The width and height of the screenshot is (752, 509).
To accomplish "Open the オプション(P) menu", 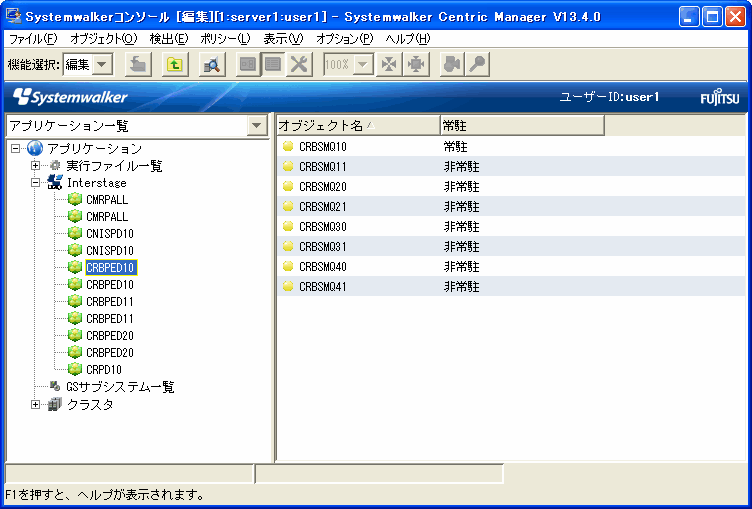I will pyautogui.click(x=344, y=39).
